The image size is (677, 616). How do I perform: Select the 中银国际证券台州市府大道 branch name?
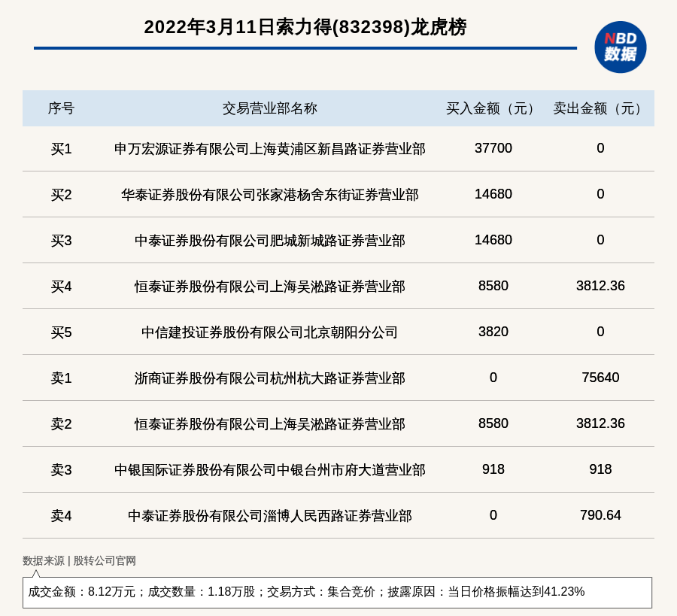pyautogui.click(x=269, y=470)
